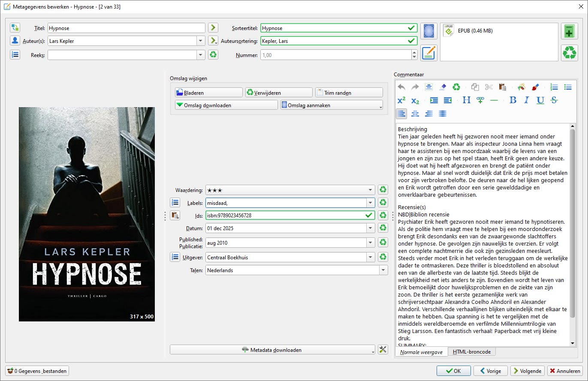Open the manage authors editor icon

15,41
